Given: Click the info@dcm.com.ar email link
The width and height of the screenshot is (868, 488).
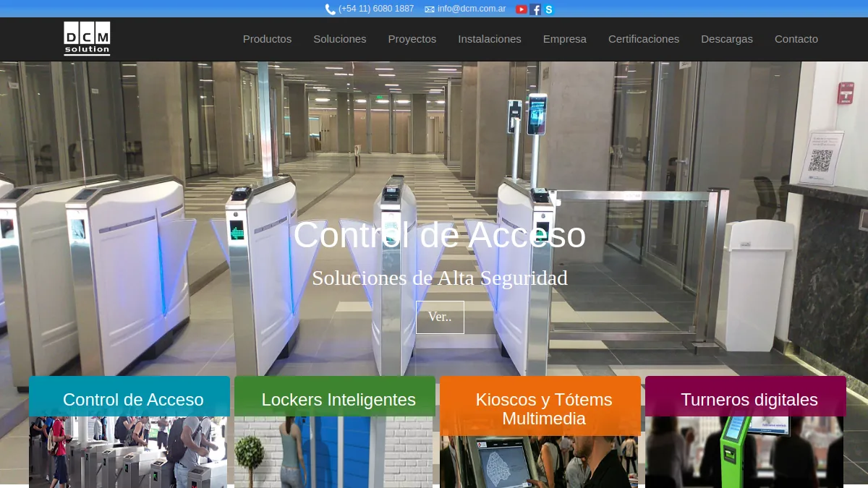Looking at the screenshot, I should point(472,9).
